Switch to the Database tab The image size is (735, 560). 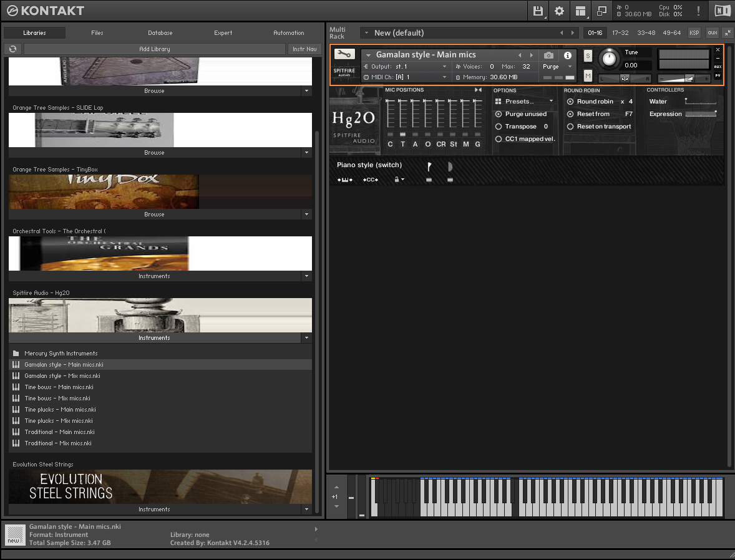[x=160, y=33]
